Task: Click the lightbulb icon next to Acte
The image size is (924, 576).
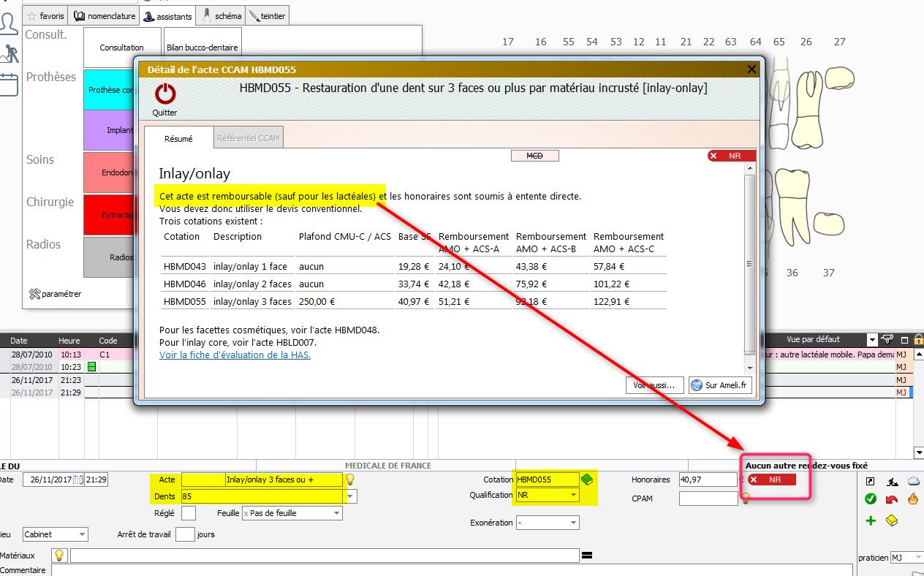Action: coord(350,480)
